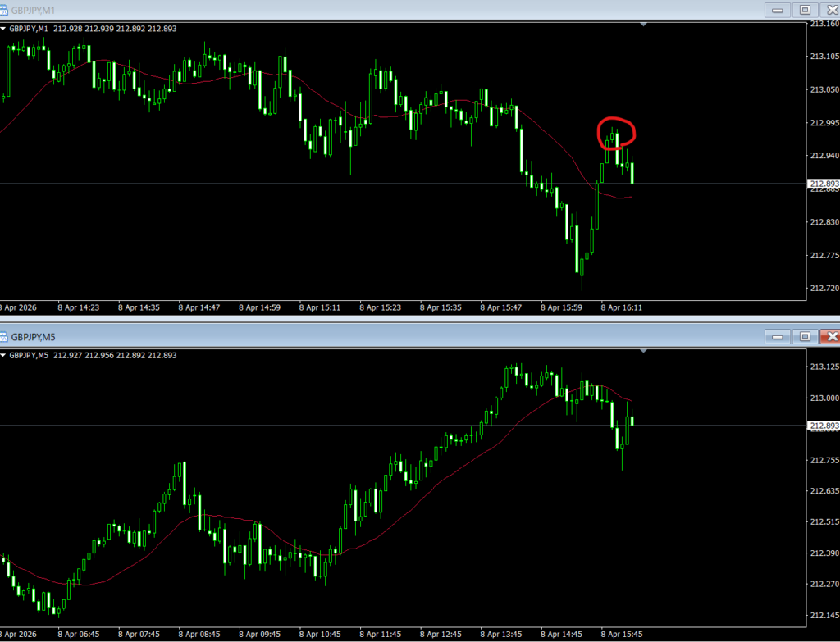Click the chart shift marker on M5 chart
This screenshot has height=642, width=840.
[x=644, y=351]
